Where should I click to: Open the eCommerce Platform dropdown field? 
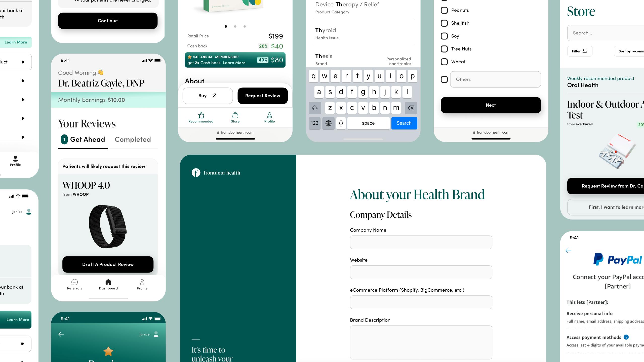[421, 302]
